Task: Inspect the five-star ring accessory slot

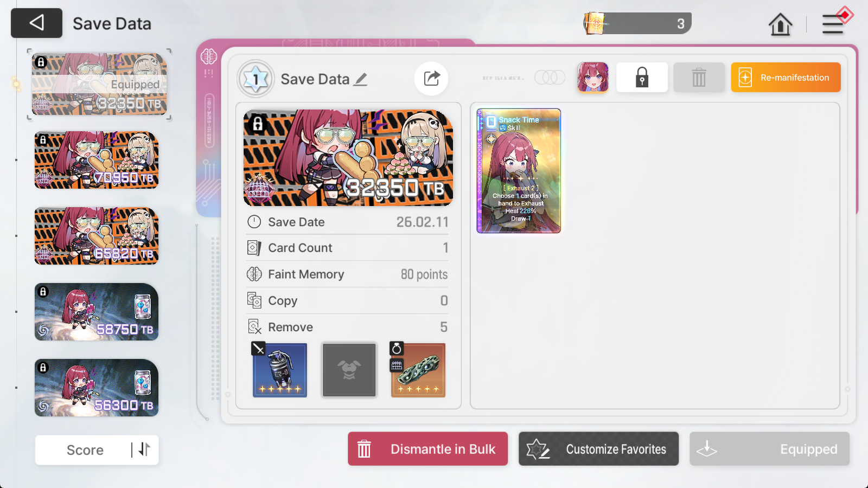Action: click(418, 370)
